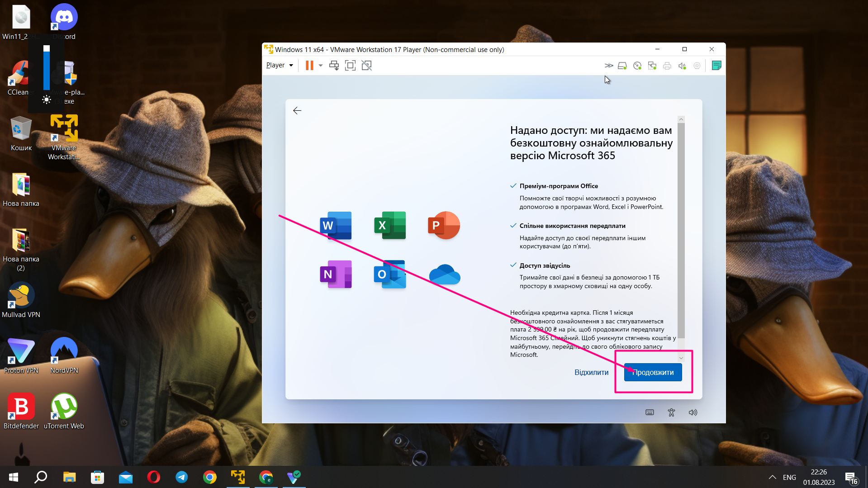868x488 pixels.
Task: Enter full screen mode in VMware
Action: [350, 66]
